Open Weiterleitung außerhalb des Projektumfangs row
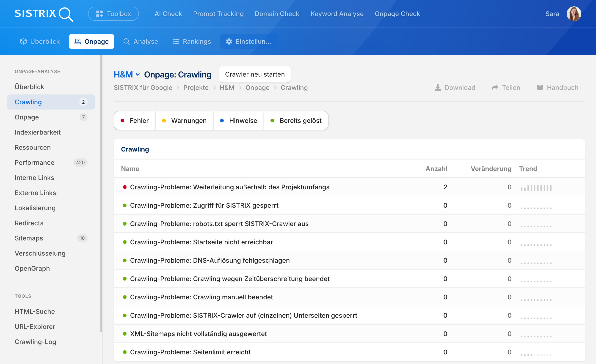Viewport: 596px width, 364px height. (x=349, y=187)
